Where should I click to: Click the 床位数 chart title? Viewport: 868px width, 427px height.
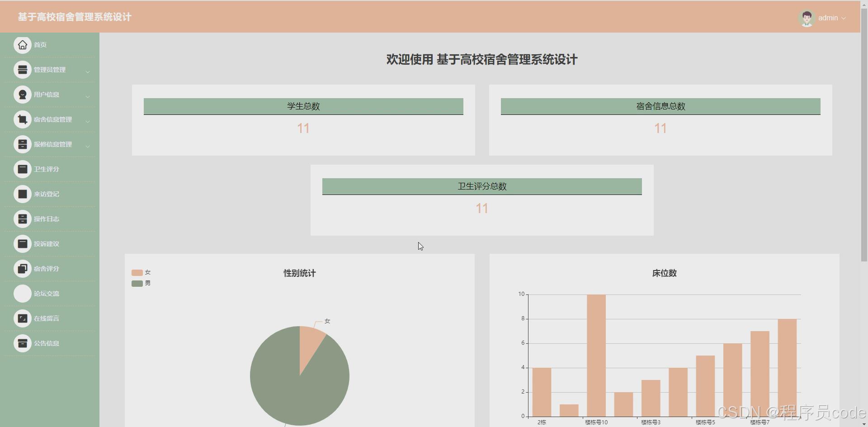point(664,273)
